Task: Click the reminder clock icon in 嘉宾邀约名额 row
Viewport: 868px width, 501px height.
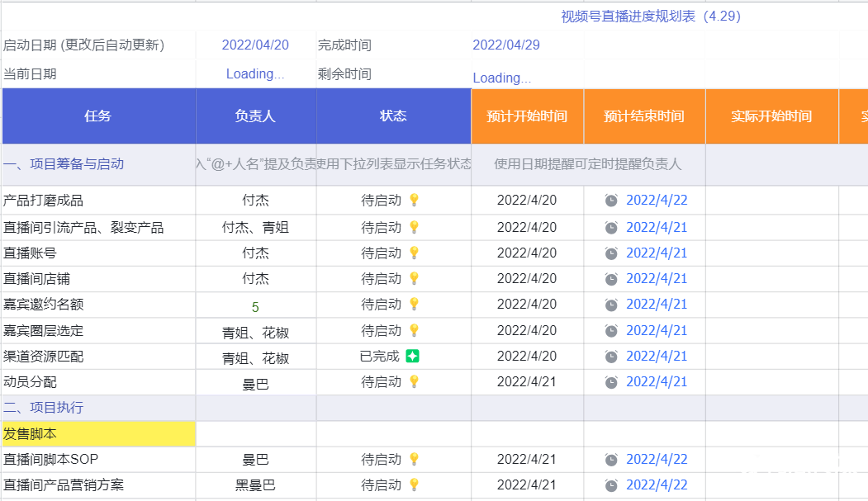Action: [x=611, y=305]
